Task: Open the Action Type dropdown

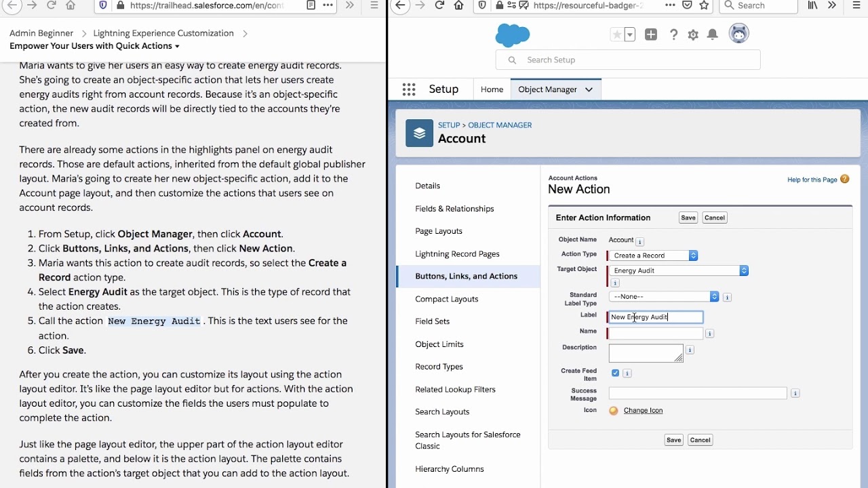Action: click(x=654, y=256)
